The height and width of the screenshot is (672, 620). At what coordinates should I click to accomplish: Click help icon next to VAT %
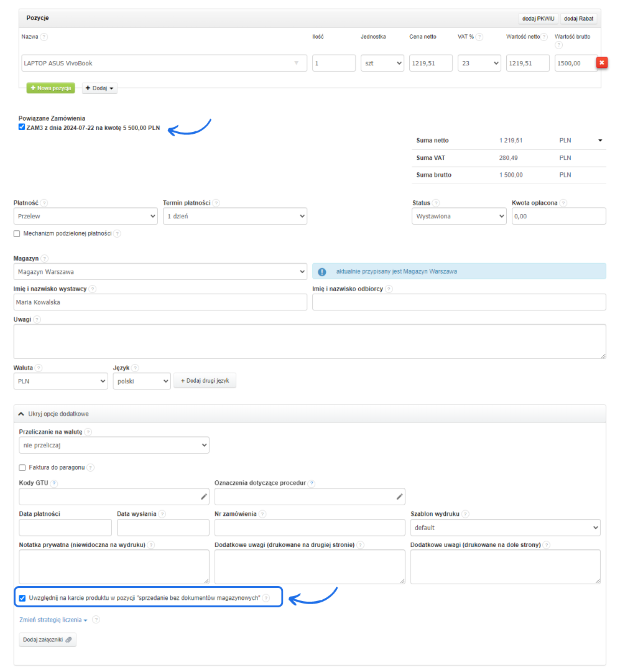(x=480, y=37)
